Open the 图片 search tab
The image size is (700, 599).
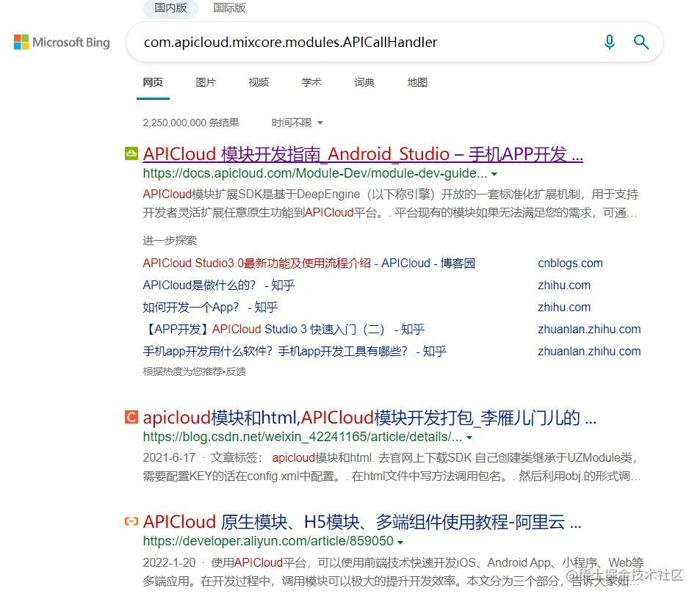206,82
